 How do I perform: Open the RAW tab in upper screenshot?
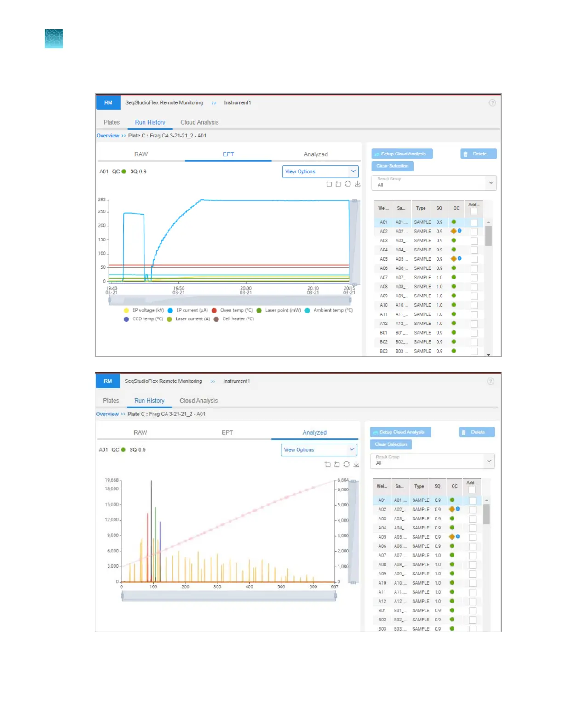pyautogui.click(x=141, y=154)
